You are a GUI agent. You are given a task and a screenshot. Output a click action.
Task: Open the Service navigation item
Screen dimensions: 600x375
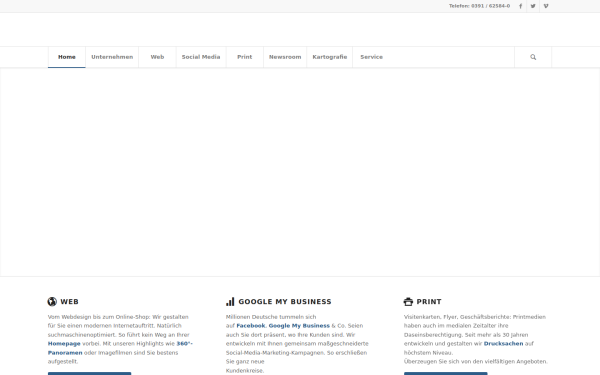(371, 57)
